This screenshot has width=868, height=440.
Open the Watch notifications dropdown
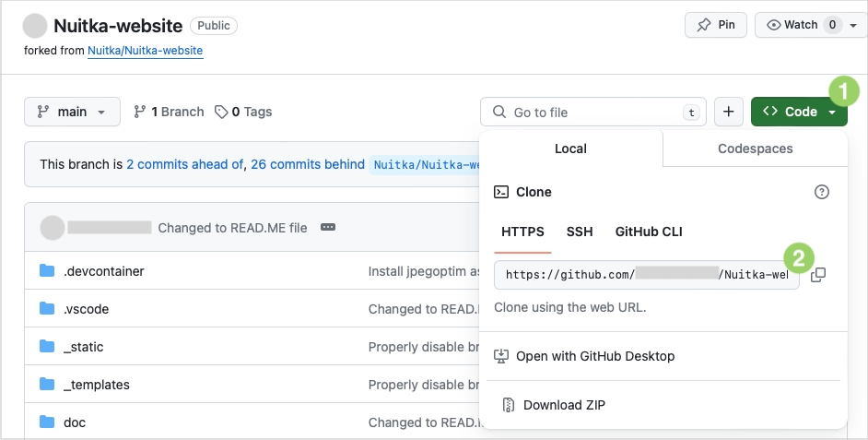(x=811, y=25)
